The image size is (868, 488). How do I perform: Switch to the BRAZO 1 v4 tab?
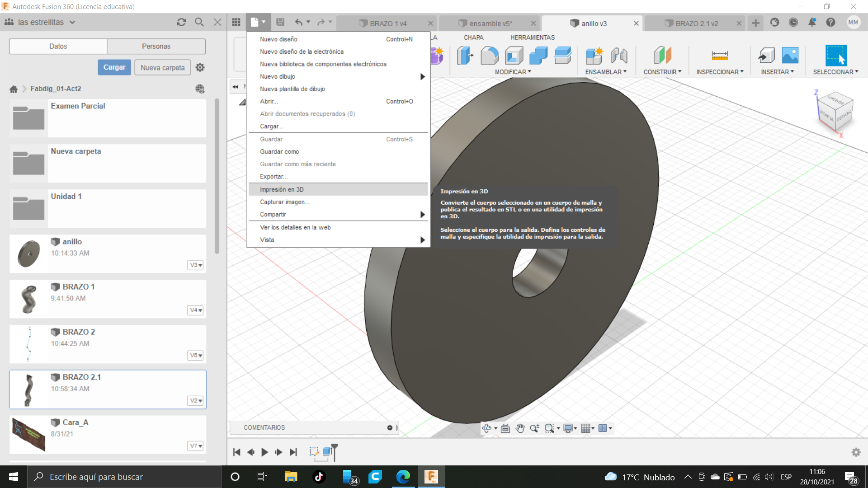[x=388, y=23]
